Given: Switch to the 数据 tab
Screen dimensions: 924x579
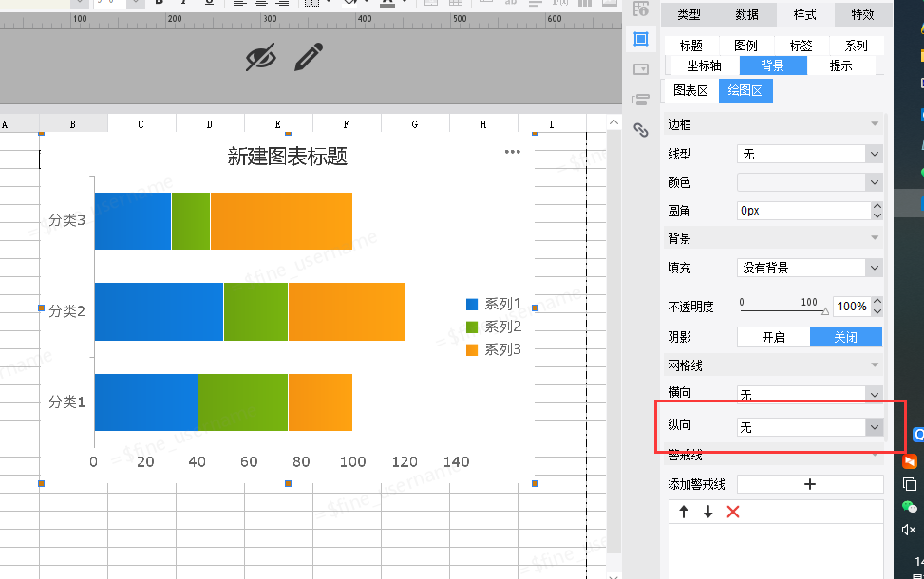Looking at the screenshot, I should 746,14.
